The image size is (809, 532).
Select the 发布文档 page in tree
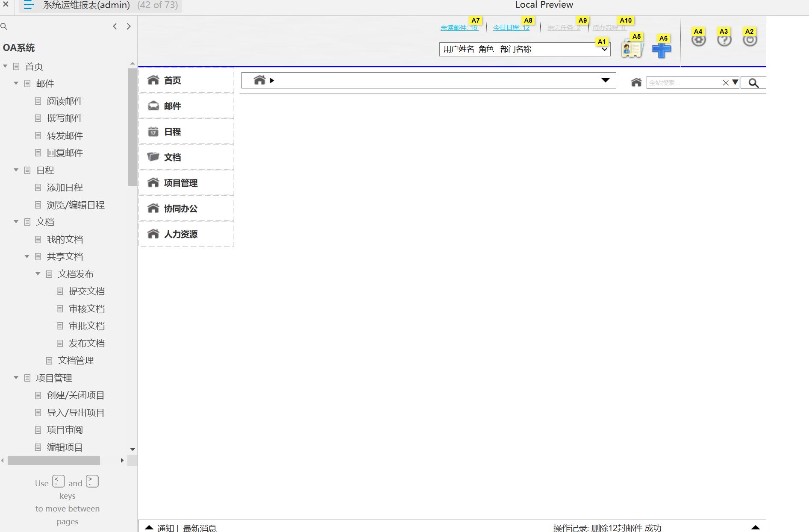coord(86,343)
